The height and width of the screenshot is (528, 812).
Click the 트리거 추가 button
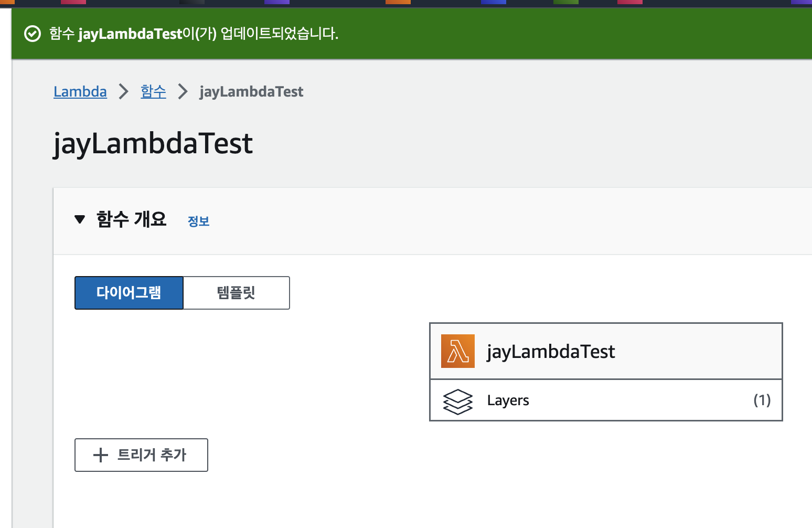pyautogui.click(x=141, y=455)
